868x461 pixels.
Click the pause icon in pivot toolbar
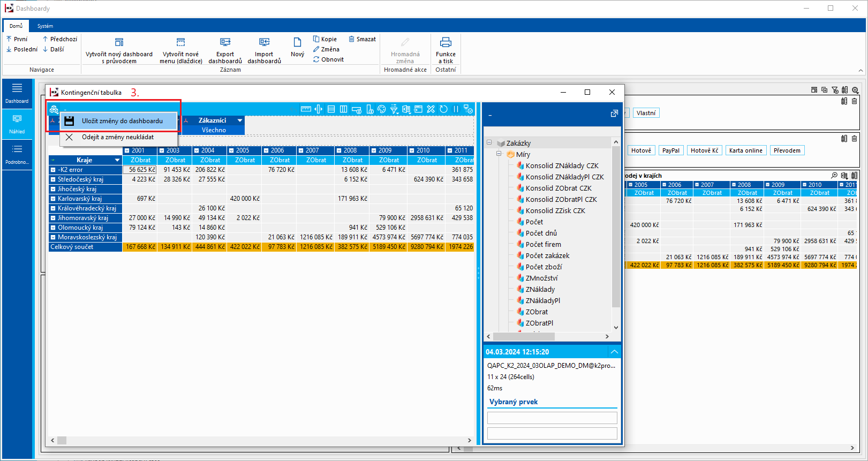[456, 109]
